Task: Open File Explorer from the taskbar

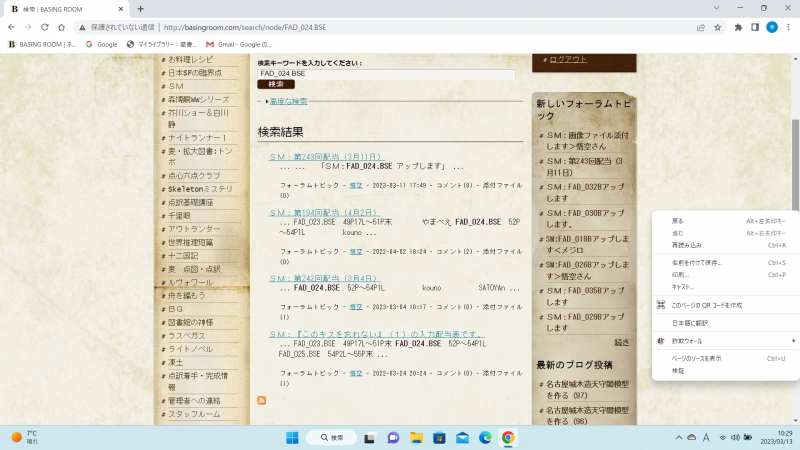Action: pyautogui.click(x=415, y=438)
